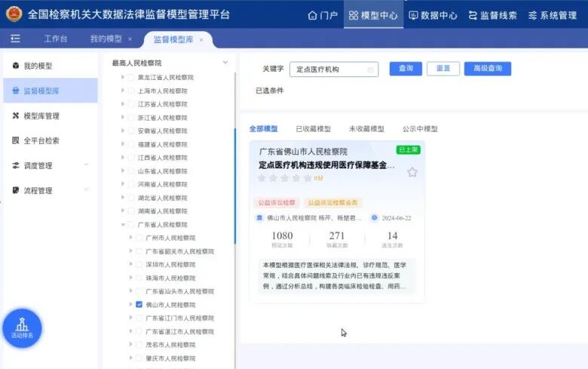Check the 黑龙江省人民检察院 checkbox
The height and width of the screenshot is (369, 588).
pyautogui.click(x=131, y=77)
